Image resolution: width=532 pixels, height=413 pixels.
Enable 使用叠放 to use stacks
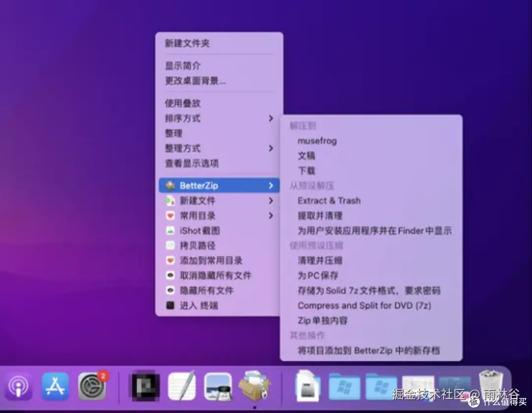point(183,103)
